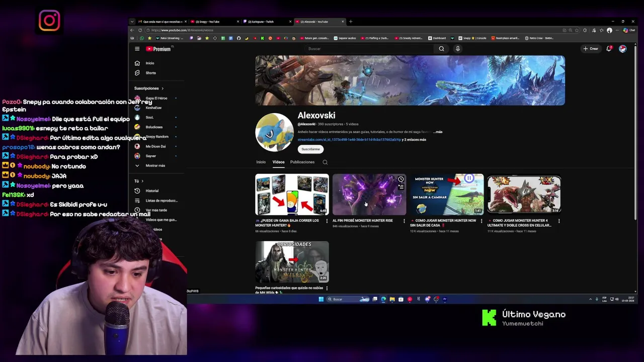Open the account avatar menu
The image size is (644, 362).
pos(623,49)
